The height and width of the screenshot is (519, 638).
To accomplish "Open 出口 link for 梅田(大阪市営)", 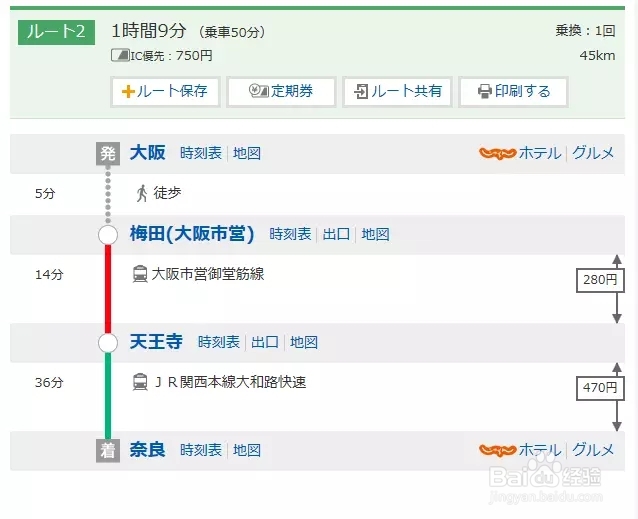I will click(x=336, y=234).
